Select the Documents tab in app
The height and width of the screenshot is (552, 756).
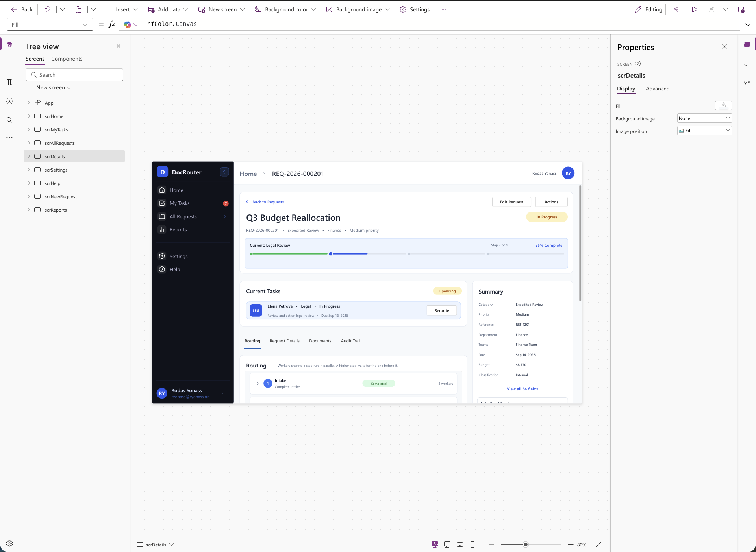320,341
